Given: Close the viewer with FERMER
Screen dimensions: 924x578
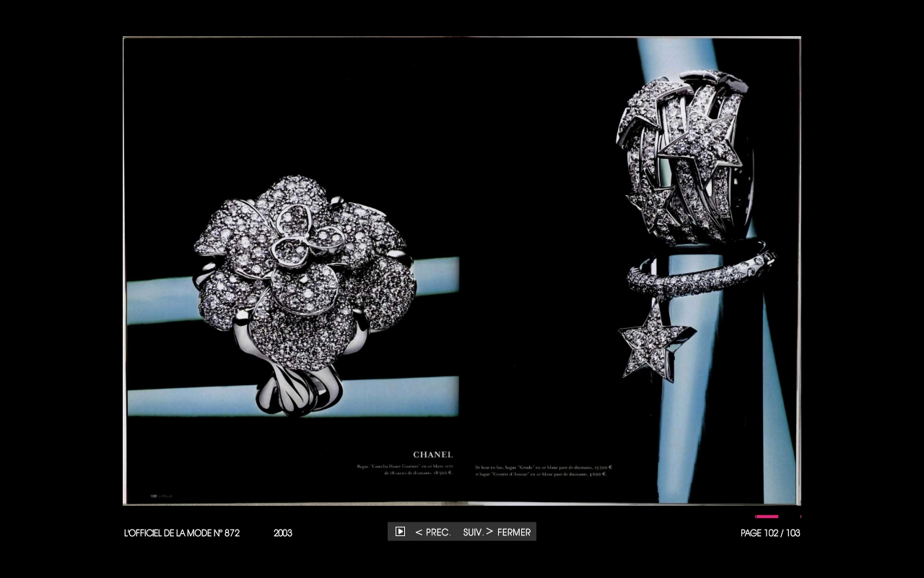Looking at the screenshot, I should click(514, 532).
